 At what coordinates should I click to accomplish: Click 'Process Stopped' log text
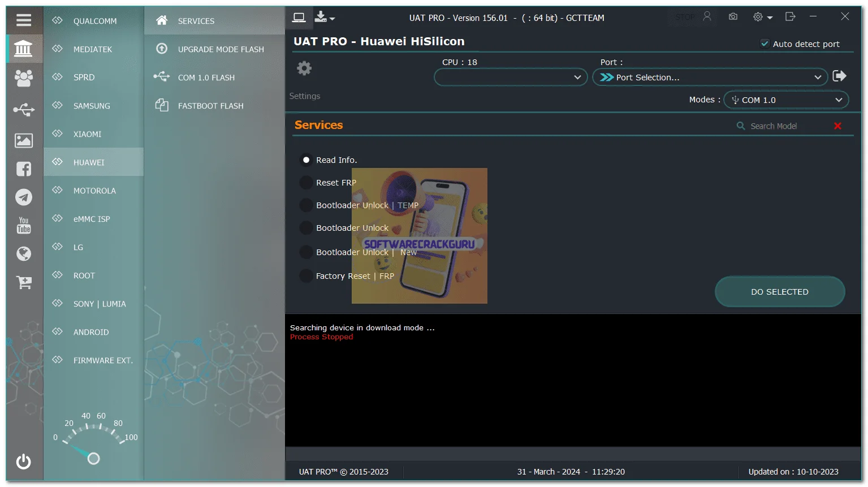click(x=321, y=337)
